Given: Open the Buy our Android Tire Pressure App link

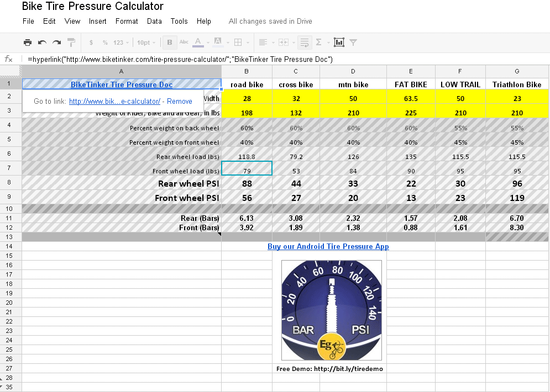Looking at the screenshot, I should (x=328, y=246).
